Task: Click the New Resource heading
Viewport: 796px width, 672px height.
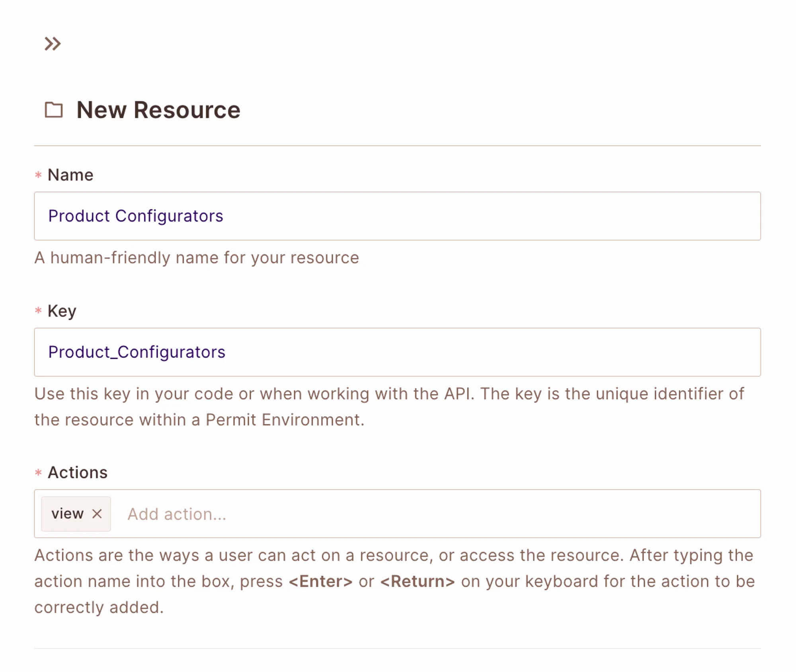Action: pos(158,110)
